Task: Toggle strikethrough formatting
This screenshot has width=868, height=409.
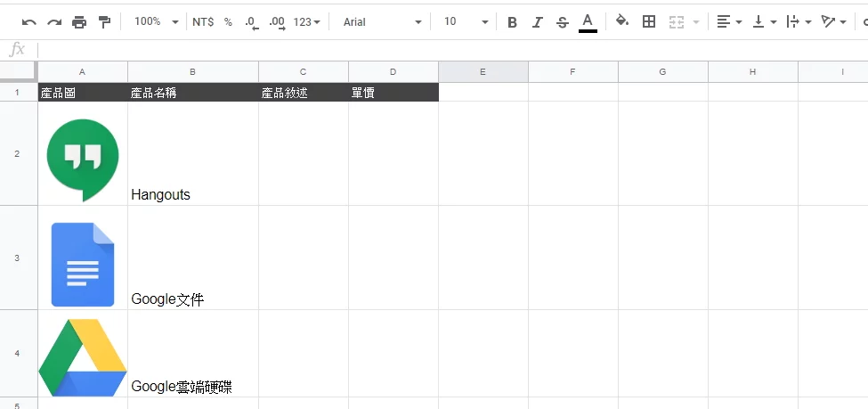Action: tap(563, 22)
